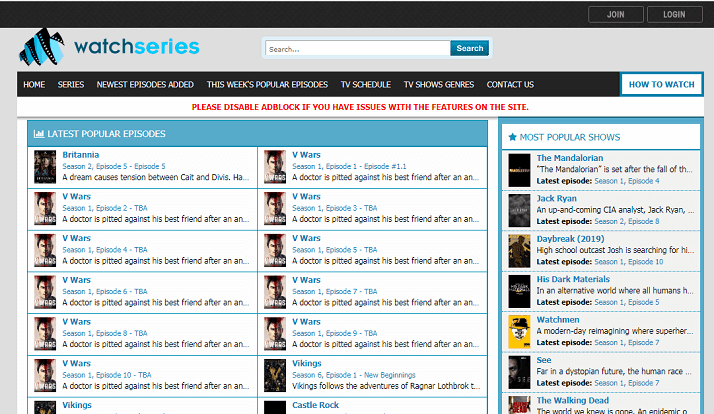
Task: Go to TV Schedule in navigation bar
Action: 365,85
